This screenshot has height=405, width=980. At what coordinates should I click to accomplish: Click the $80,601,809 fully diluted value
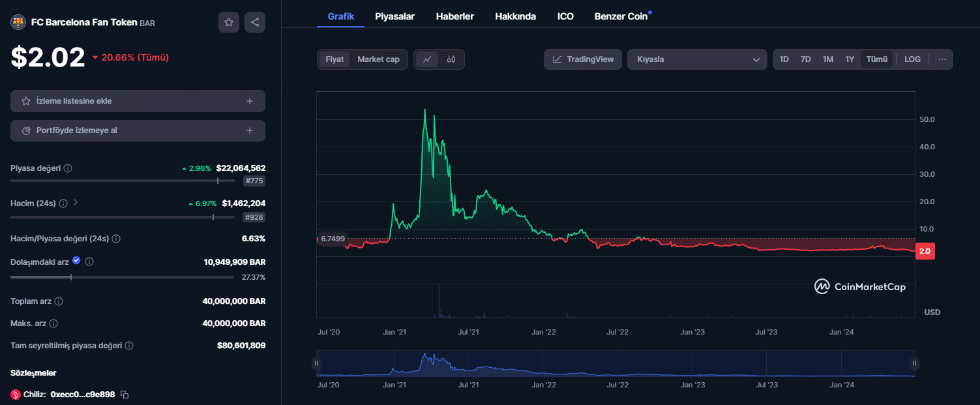point(241,346)
